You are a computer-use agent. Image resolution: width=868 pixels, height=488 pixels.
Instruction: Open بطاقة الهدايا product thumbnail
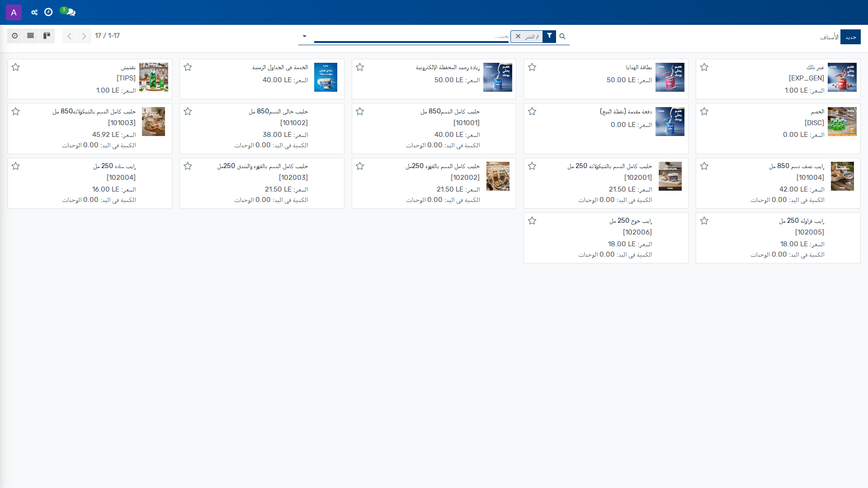click(670, 77)
